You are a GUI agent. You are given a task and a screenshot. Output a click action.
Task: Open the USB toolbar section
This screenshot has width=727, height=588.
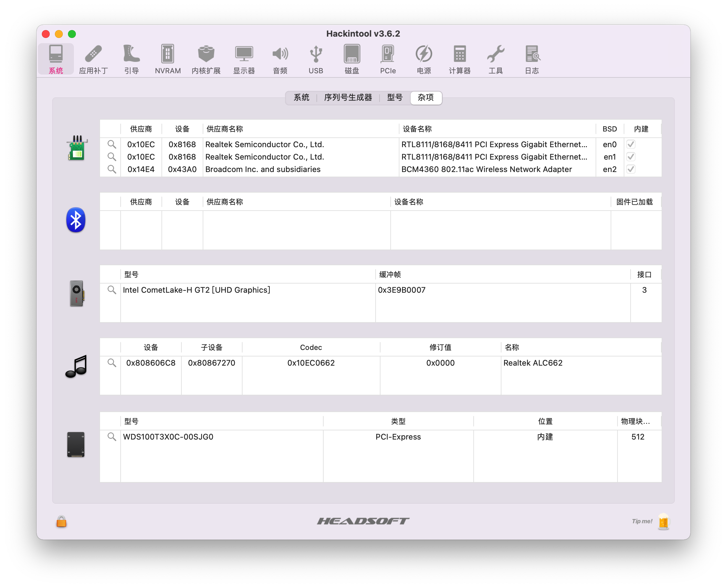click(315, 59)
